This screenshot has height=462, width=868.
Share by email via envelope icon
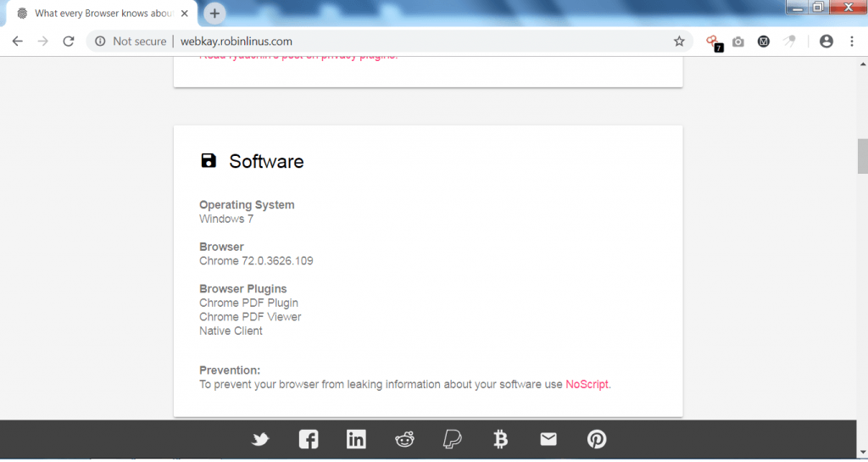point(548,439)
